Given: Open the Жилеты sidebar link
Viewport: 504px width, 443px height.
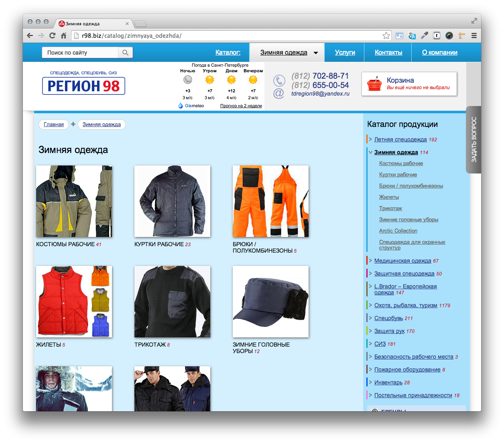Looking at the screenshot, I should click(389, 197).
